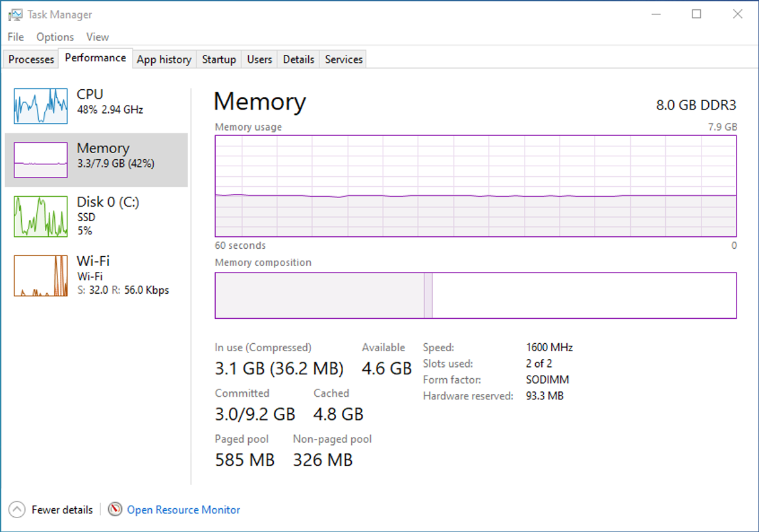Viewport: 759px width, 532px height.
Task: Click the Open Resource Monitor link
Action: coord(183,510)
